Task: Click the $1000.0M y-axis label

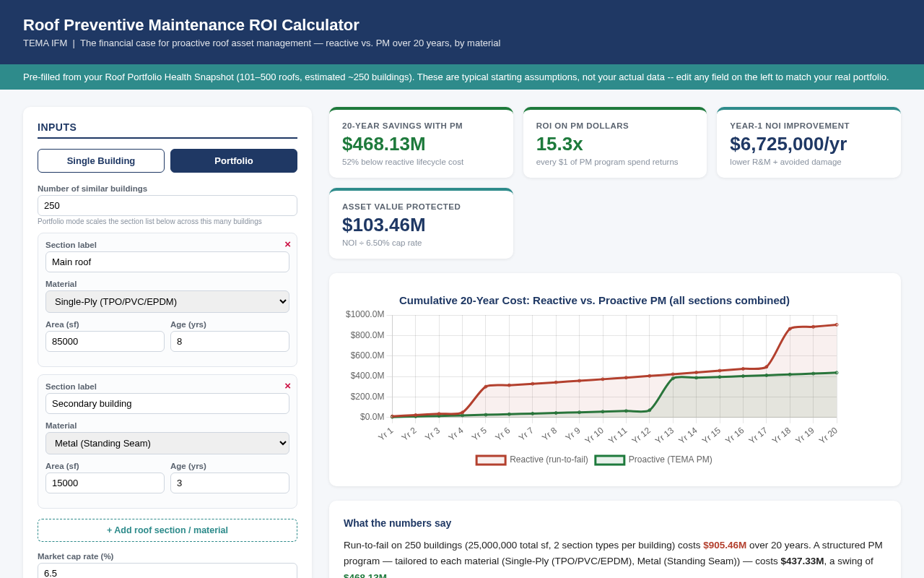Action: (x=365, y=314)
